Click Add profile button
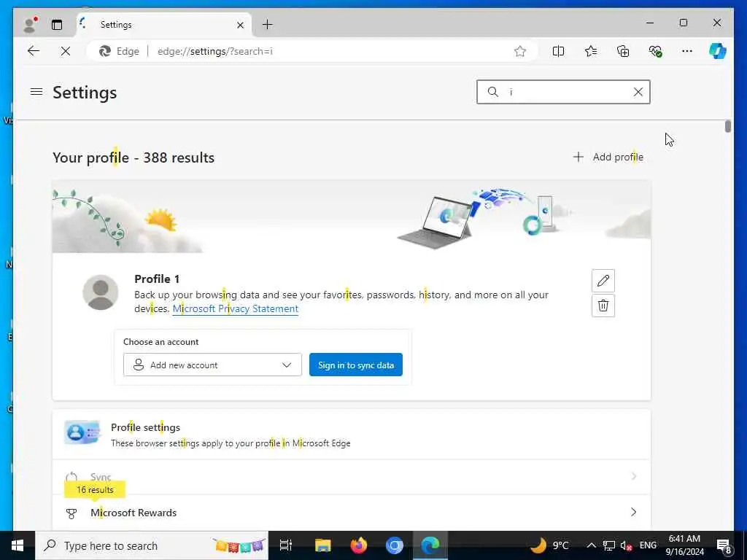747x560 pixels. point(608,157)
